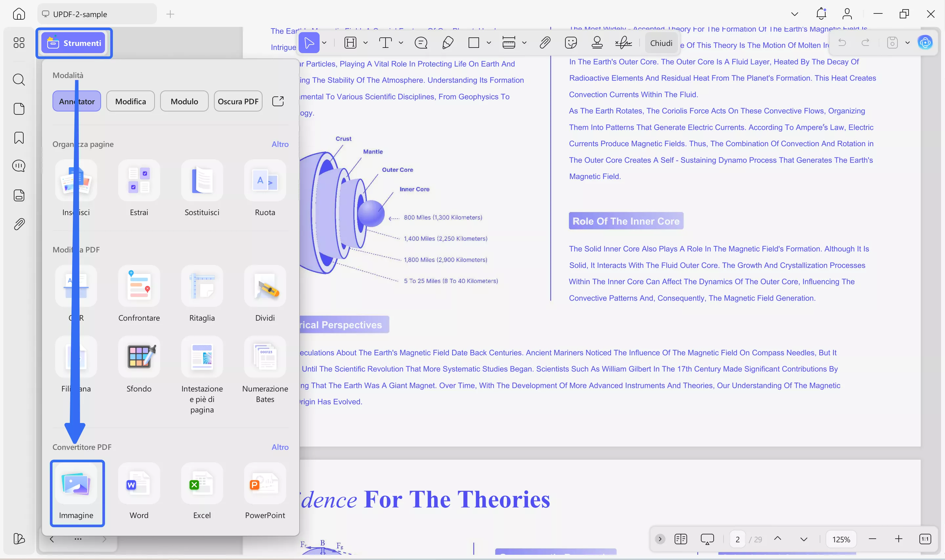The image size is (945, 560).
Task: Click the Chiudi button
Action: click(x=661, y=43)
